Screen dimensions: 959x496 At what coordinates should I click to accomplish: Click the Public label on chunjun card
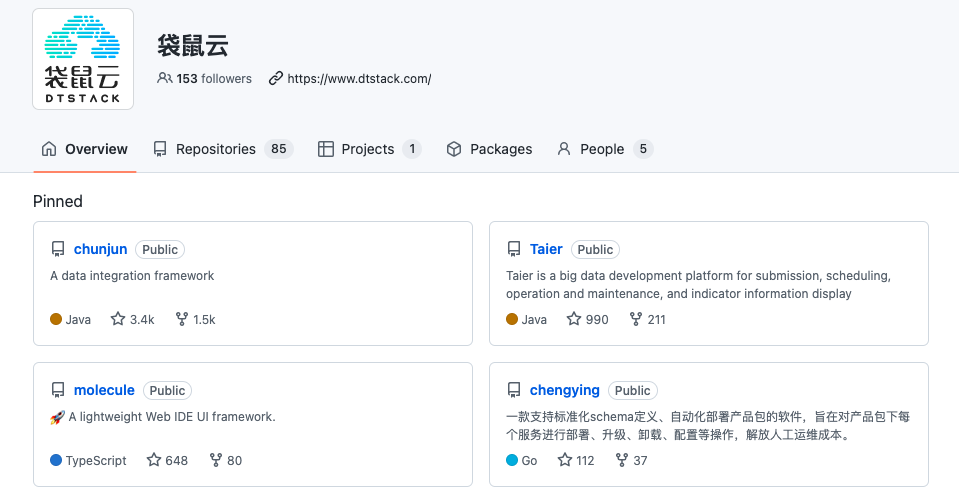click(x=160, y=250)
